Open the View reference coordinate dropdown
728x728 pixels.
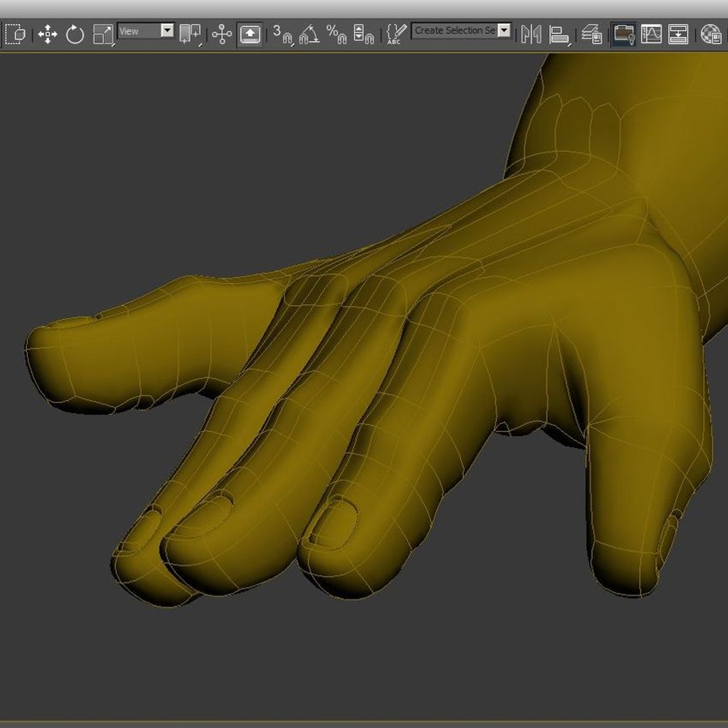(146, 31)
